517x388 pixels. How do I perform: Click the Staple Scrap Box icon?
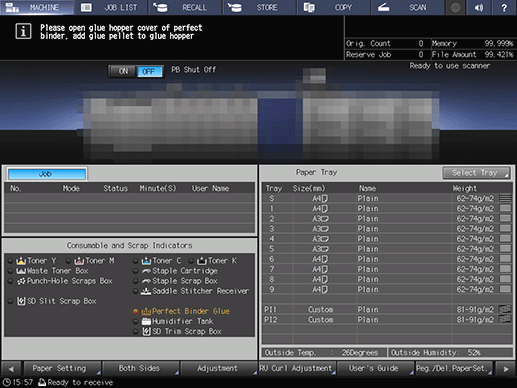[146, 281]
